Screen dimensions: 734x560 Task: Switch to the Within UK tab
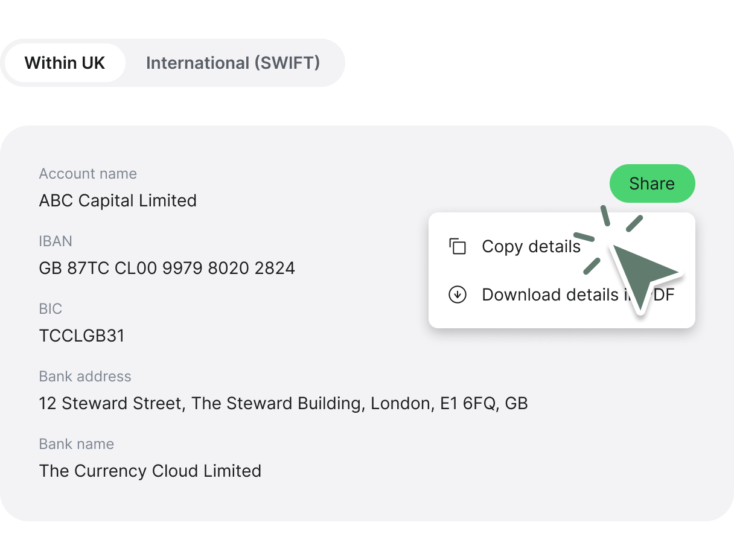65,63
